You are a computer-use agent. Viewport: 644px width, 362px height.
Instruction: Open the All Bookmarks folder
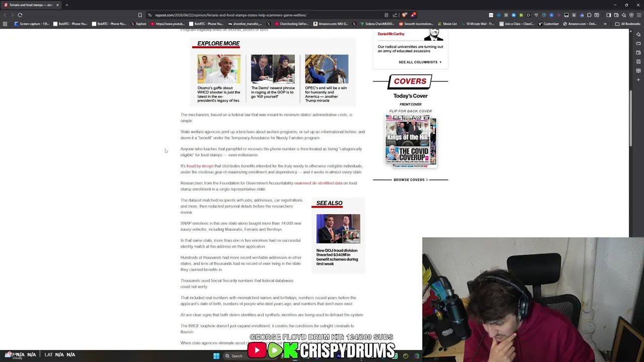click(627, 24)
